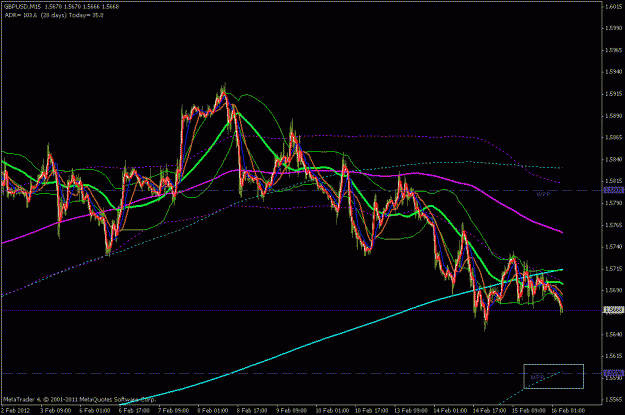Click the WPP pivot line label
Screen dimensions: 625x415
pyautogui.click(x=543, y=194)
